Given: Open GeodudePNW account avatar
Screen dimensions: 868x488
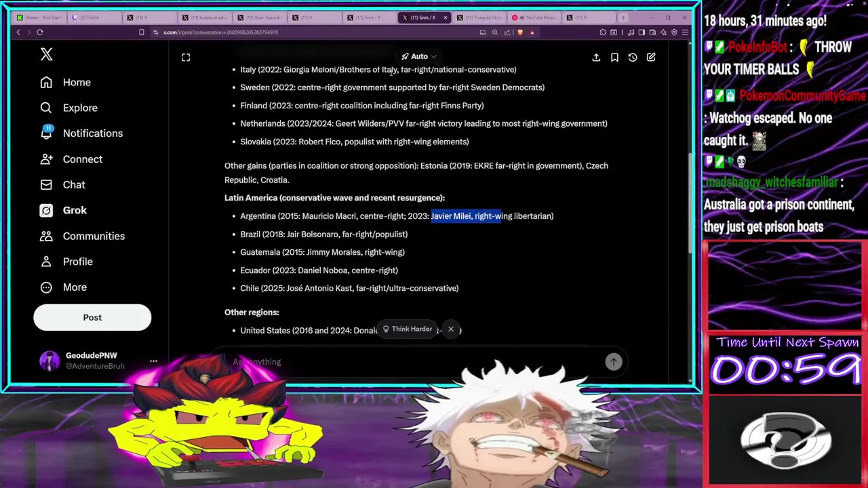Looking at the screenshot, I should click(50, 361).
